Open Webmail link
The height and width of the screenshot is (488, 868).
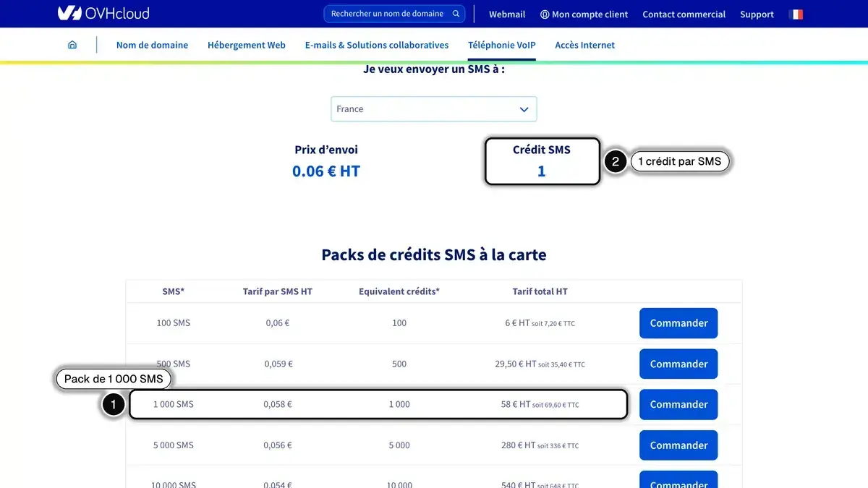click(x=507, y=14)
